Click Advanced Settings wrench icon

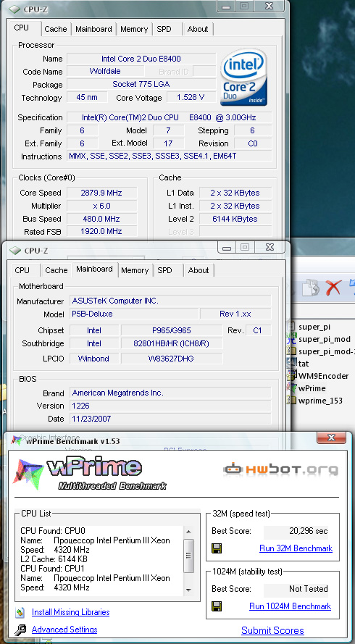(x=20, y=630)
